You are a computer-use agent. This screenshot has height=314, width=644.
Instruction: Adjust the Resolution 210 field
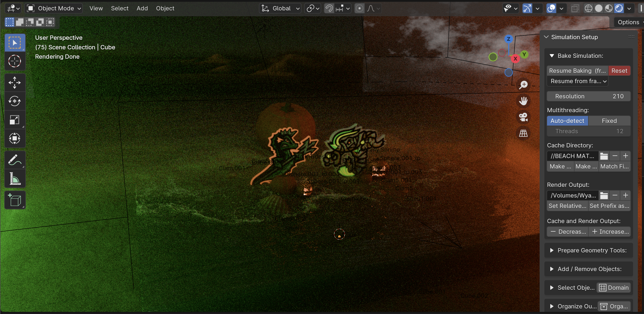click(589, 96)
